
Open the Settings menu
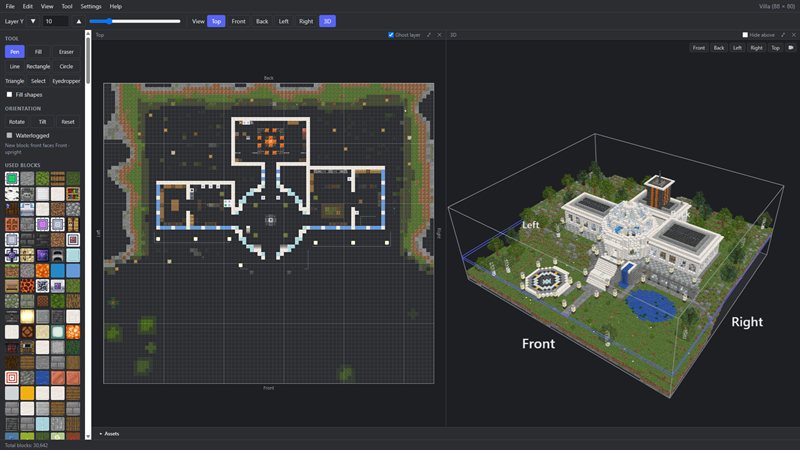(91, 6)
